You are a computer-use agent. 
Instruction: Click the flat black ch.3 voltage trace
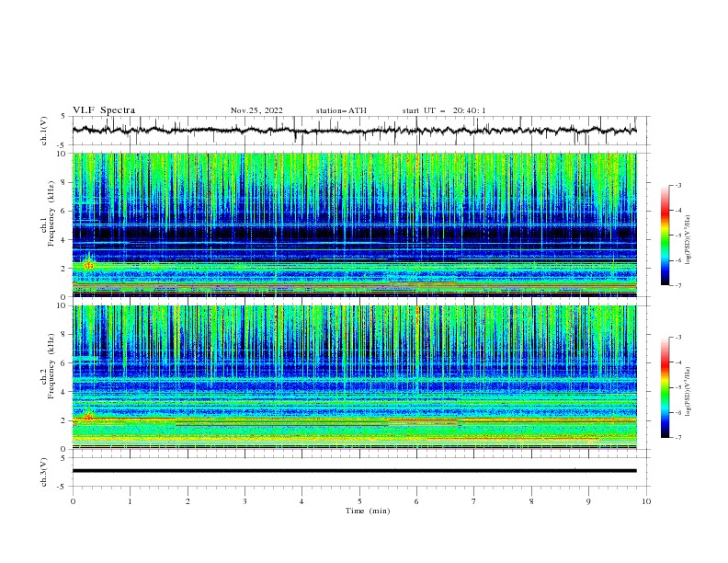pyautogui.click(x=354, y=471)
